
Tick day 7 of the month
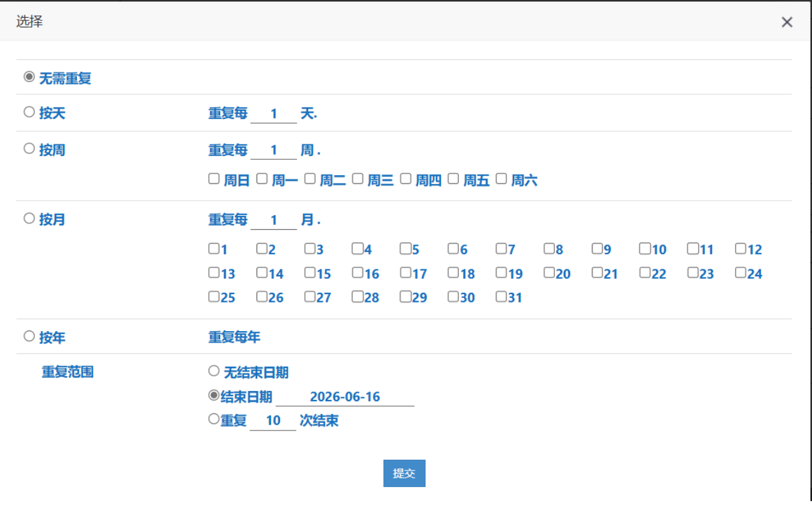point(501,248)
